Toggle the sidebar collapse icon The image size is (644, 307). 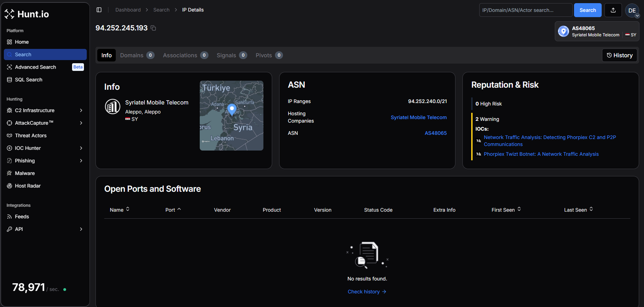pyautogui.click(x=99, y=10)
